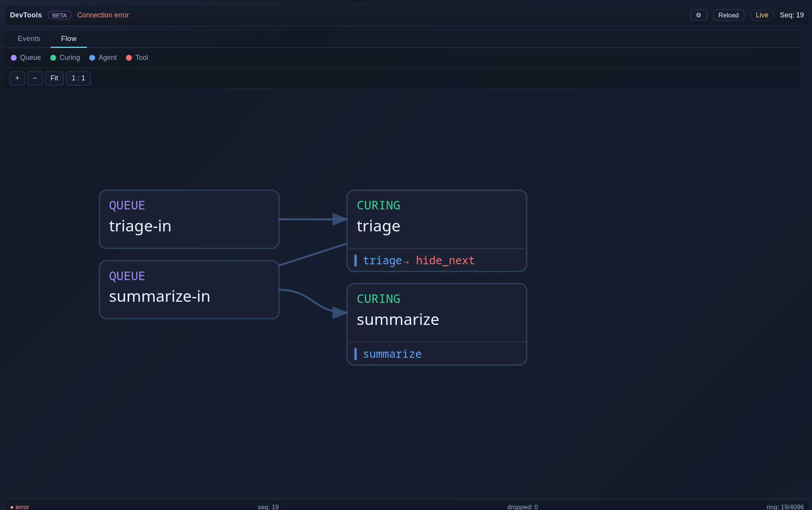Image resolution: width=812 pixels, height=510 pixels.
Task: Click the DevTools title
Action: pos(26,15)
